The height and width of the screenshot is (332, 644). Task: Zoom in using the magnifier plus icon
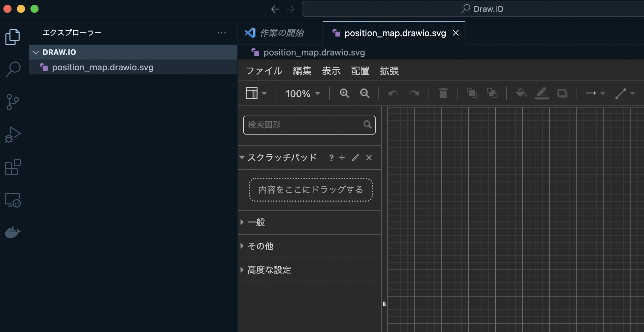click(x=344, y=94)
